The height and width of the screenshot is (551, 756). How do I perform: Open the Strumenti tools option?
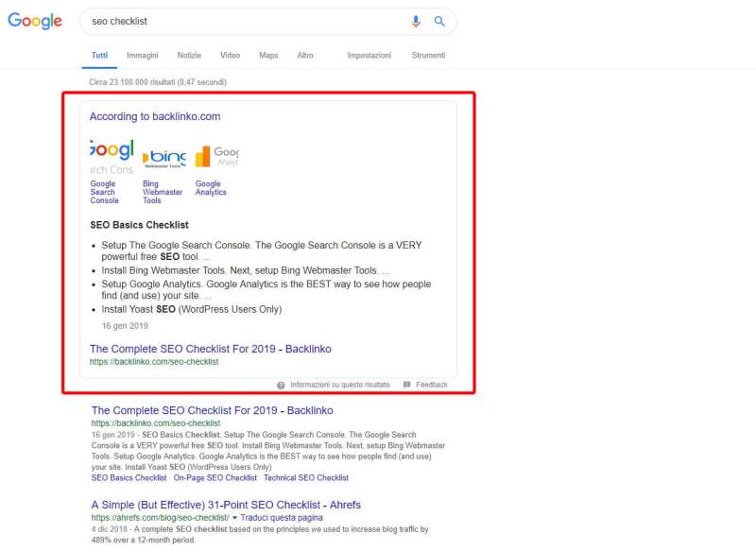[x=428, y=56]
